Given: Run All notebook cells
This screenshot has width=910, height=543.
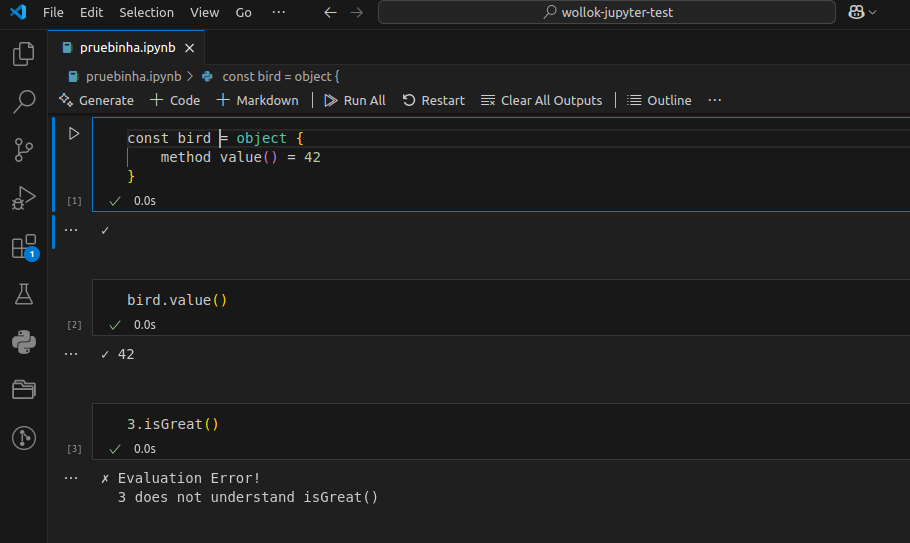Looking at the screenshot, I should tap(355, 100).
